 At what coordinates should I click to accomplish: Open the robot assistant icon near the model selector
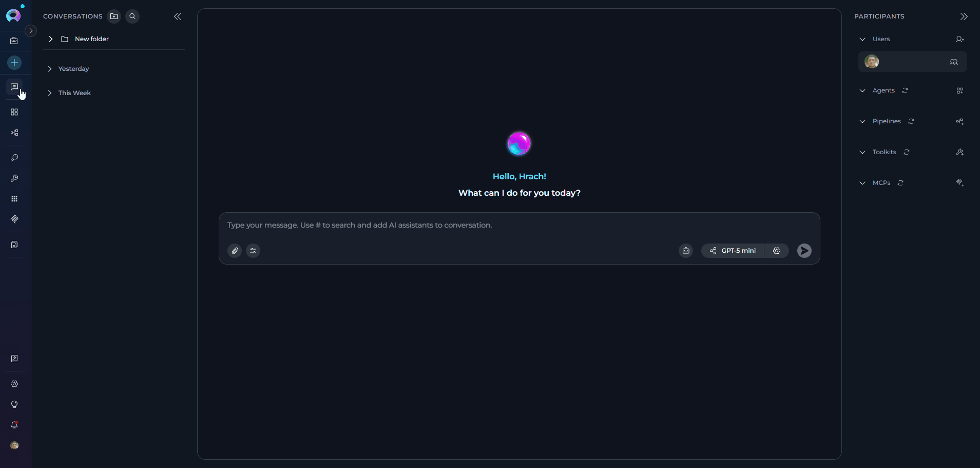(685, 251)
